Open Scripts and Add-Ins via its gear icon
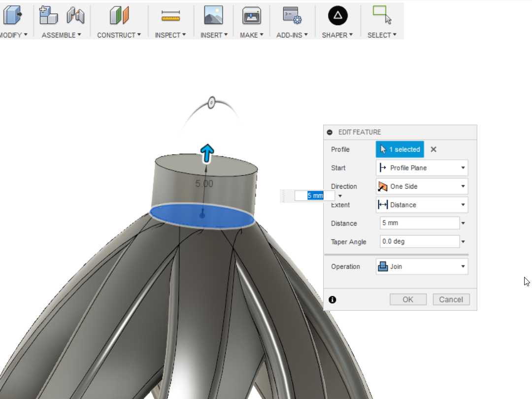 click(x=292, y=15)
